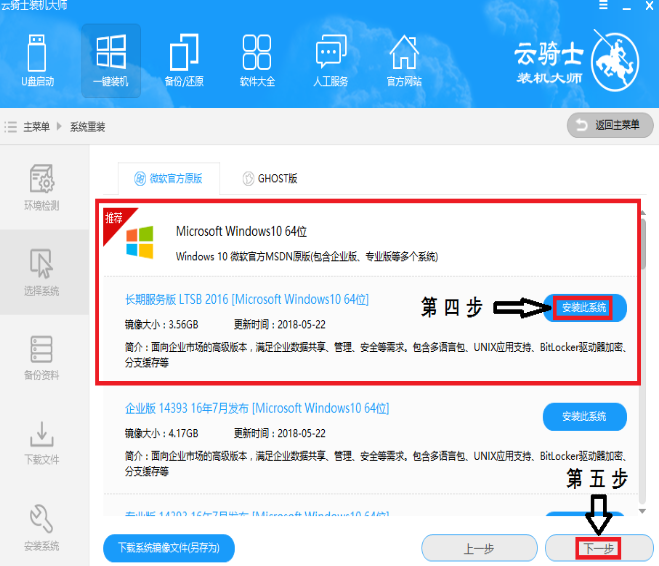This screenshot has height=566, width=659.
Task: Click the Microsoft Windows10 64位 heading
Action: (x=241, y=232)
